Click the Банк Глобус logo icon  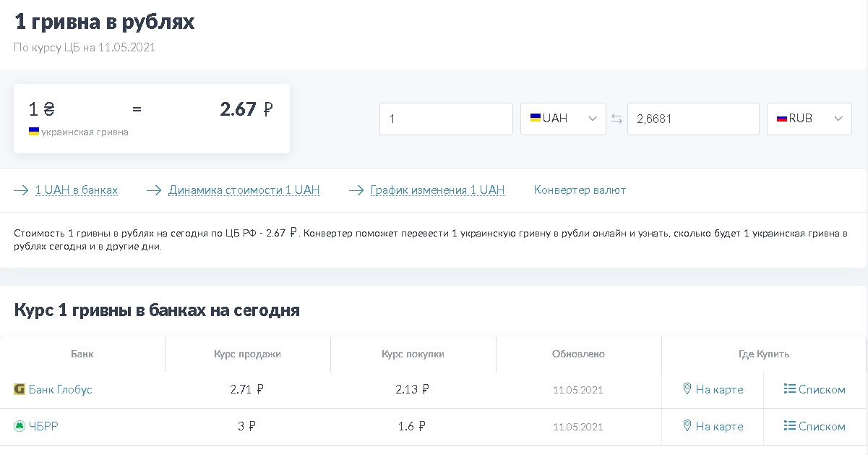point(20,389)
